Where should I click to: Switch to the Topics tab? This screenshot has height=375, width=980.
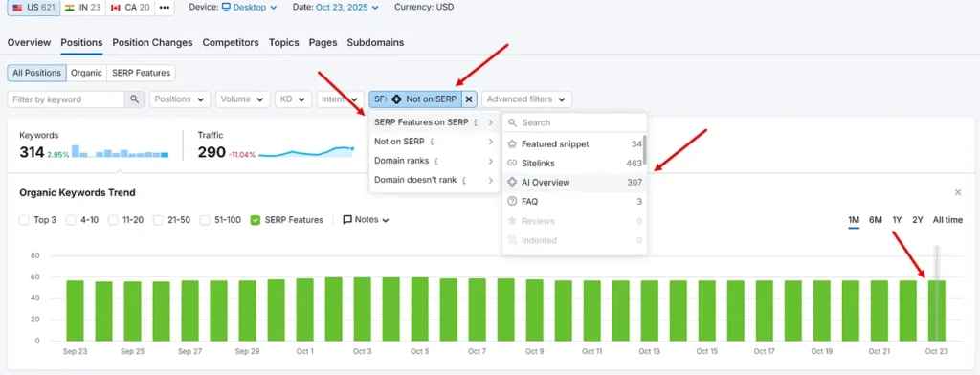[x=283, y=42]
